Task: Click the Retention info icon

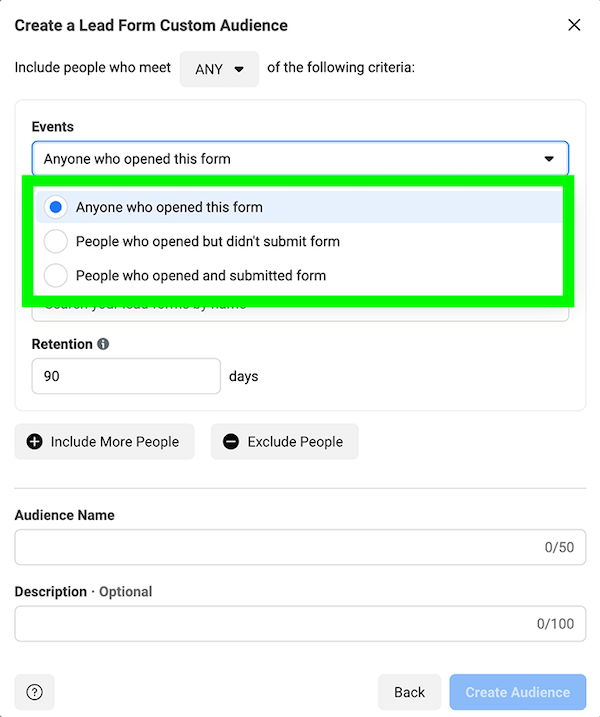Action: pyautogui.click(x=103, y=344)
